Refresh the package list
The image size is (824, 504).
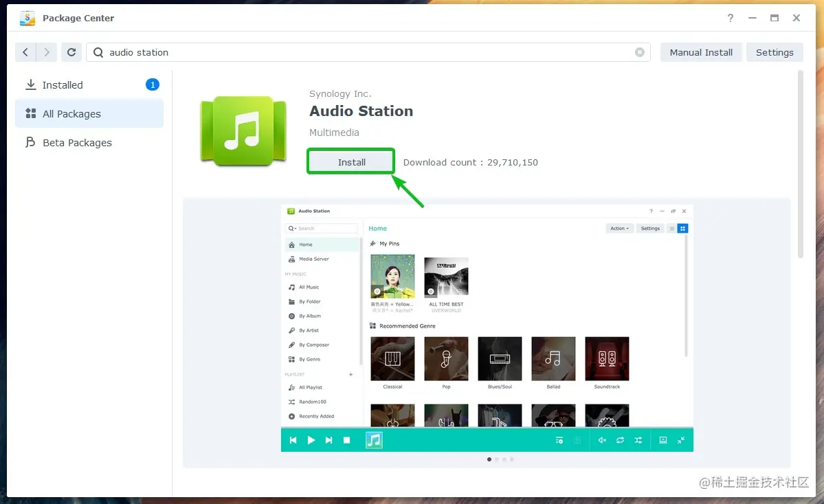[71, 52]
